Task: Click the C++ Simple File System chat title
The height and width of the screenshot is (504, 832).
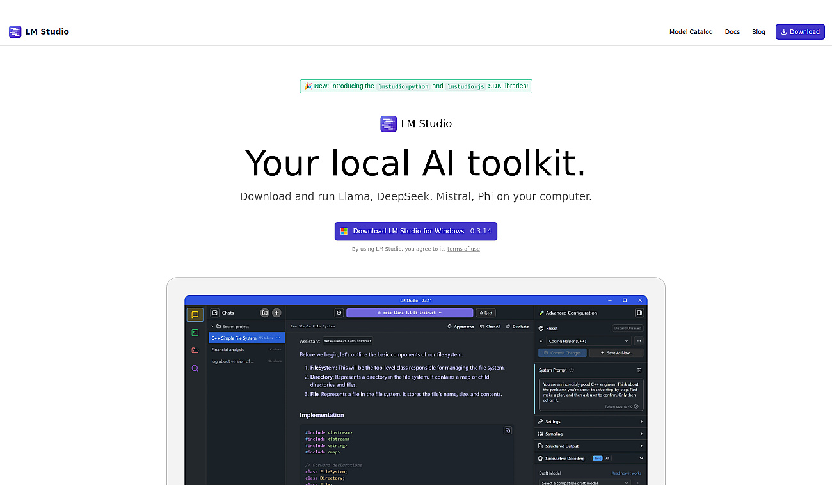Action: point(313,326)
